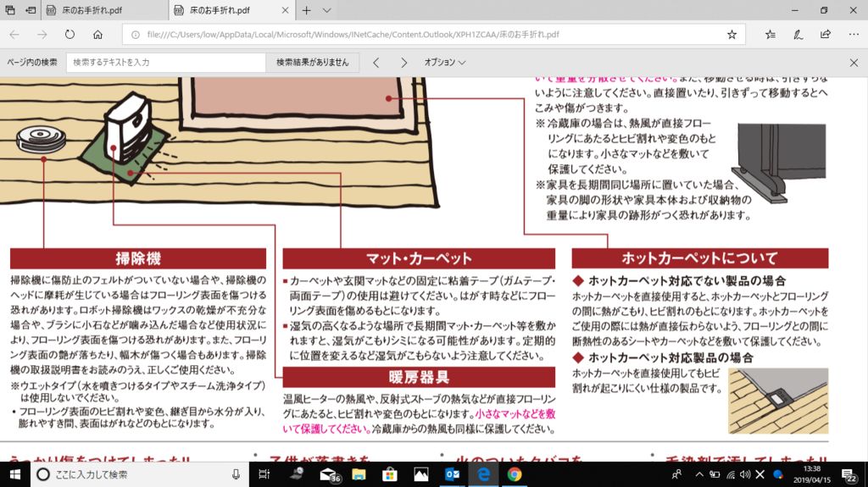Image resolution: width=868 pixels, height=487 pixels.
Task: Open the Mail app with 36 badge
Action: (330, 474)
